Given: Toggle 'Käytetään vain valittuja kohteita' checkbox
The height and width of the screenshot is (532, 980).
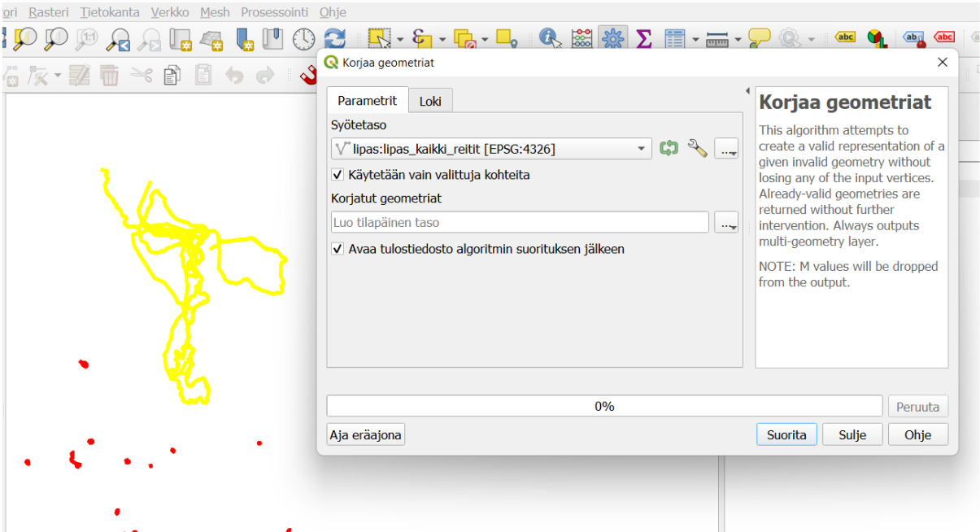Looking at the screenshot, I should tap(338, 175).
